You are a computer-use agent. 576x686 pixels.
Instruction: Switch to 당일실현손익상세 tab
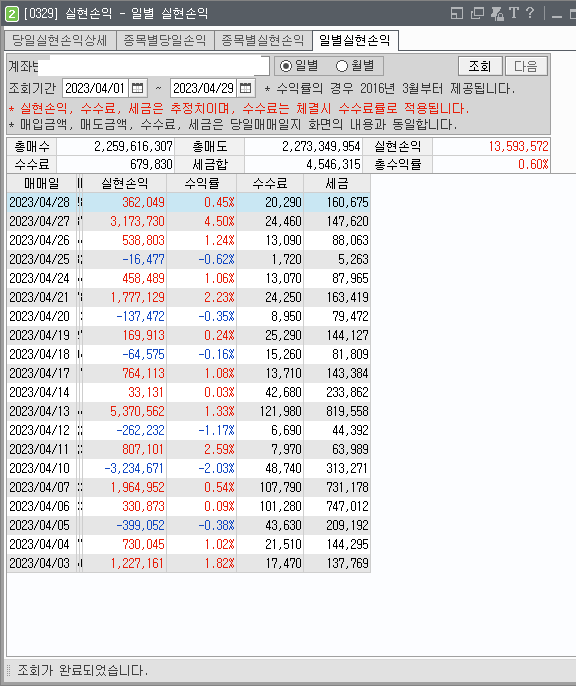click(x=60, y=41)
